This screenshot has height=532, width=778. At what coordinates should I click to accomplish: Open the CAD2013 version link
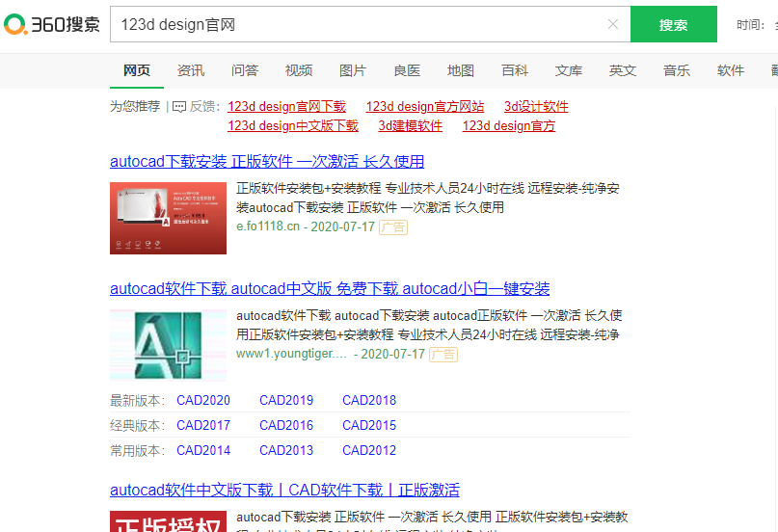(x=286, y=450)
